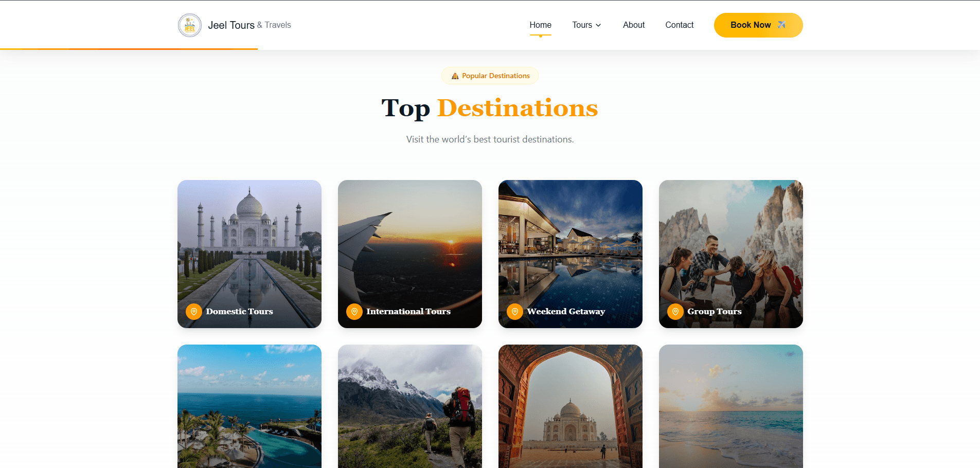The image size is (980, 468).
Task: Open the mountain hikers image card
Action: coord(410,406)
